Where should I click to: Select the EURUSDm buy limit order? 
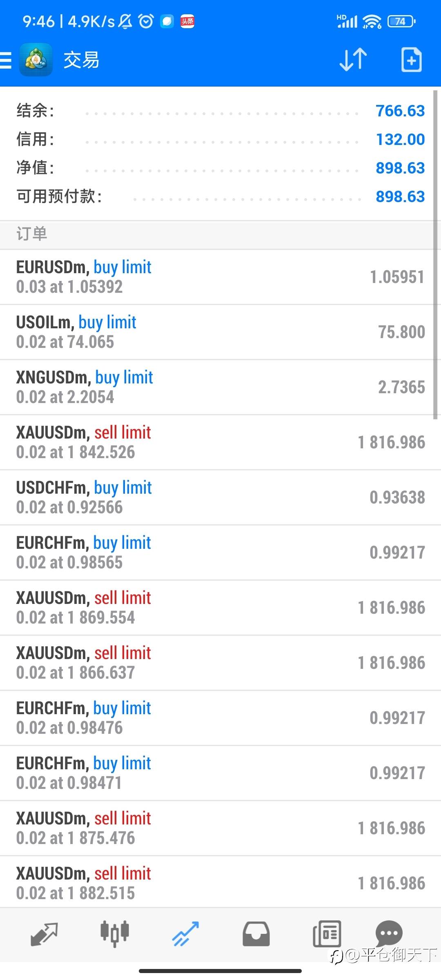[x=220, y=277]
